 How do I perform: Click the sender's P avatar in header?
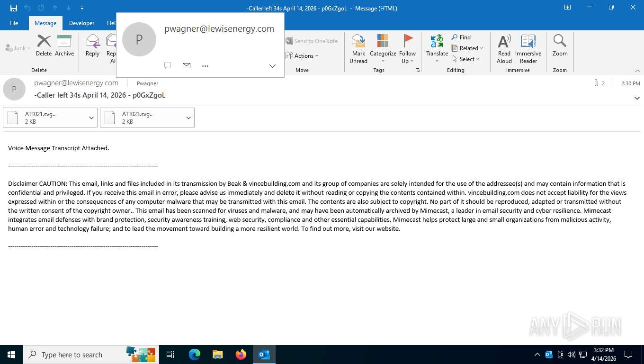(x=14, y=89)
